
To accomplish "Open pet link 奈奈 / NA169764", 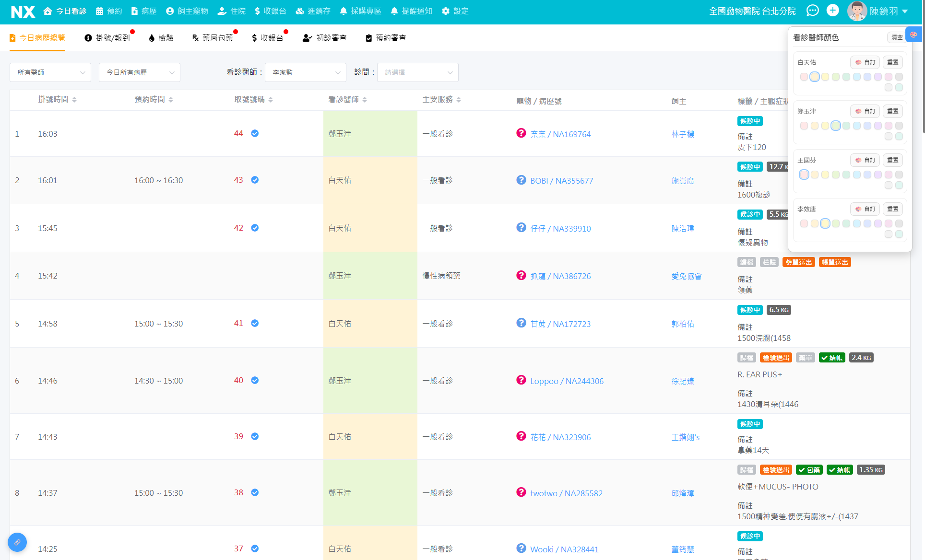I will 560,134.
